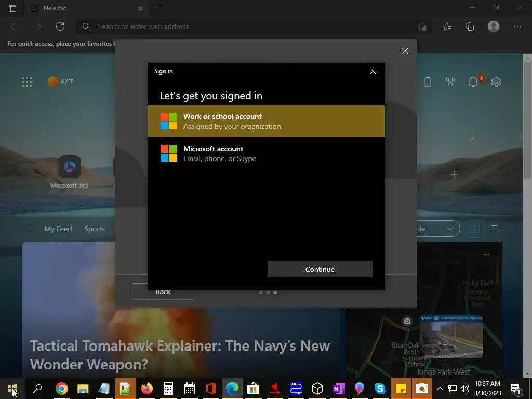The image size is (532, 399).
Task: Switch to My Feed tab
Action: click(x=58, y=229)
